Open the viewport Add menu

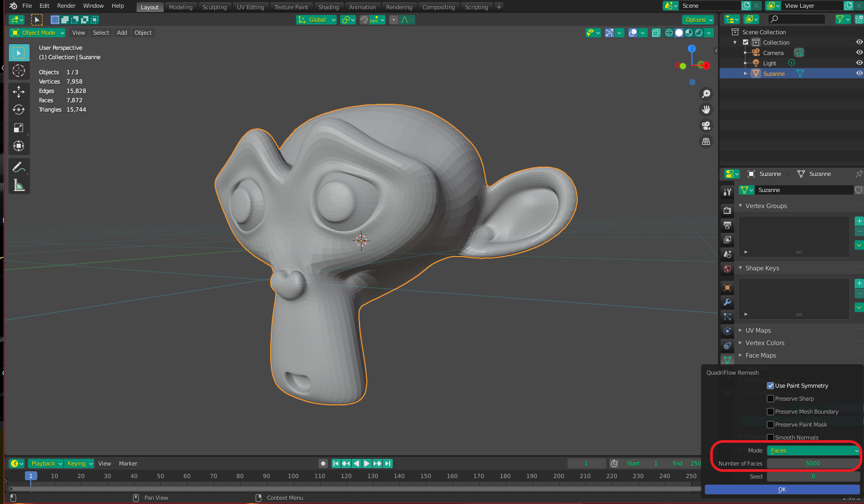[122, 33]
